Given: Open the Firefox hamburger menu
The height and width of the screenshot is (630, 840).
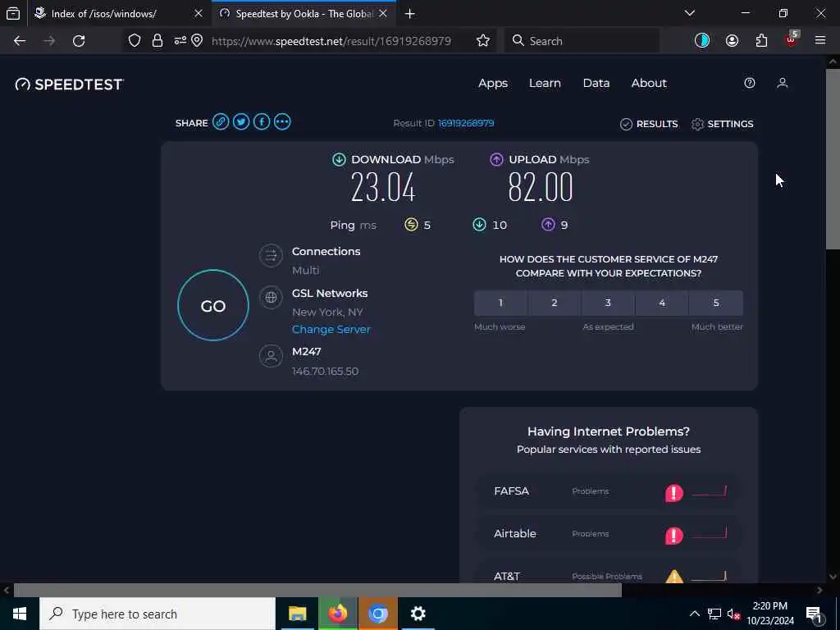Looking at the screenshot, I should tap(820, 41).
